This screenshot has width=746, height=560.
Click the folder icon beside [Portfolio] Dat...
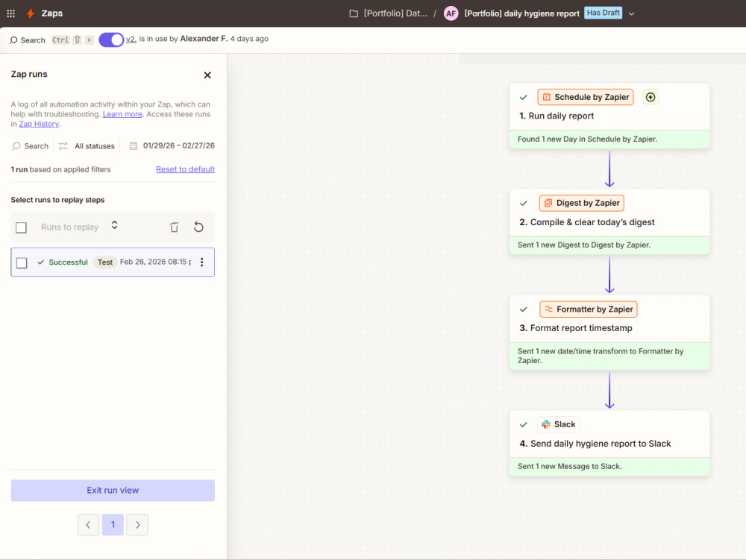coord(354,13)
